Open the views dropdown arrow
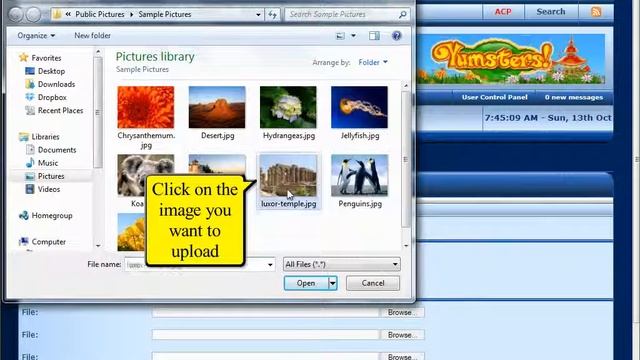Screen dimensions: 640x360 353,36
